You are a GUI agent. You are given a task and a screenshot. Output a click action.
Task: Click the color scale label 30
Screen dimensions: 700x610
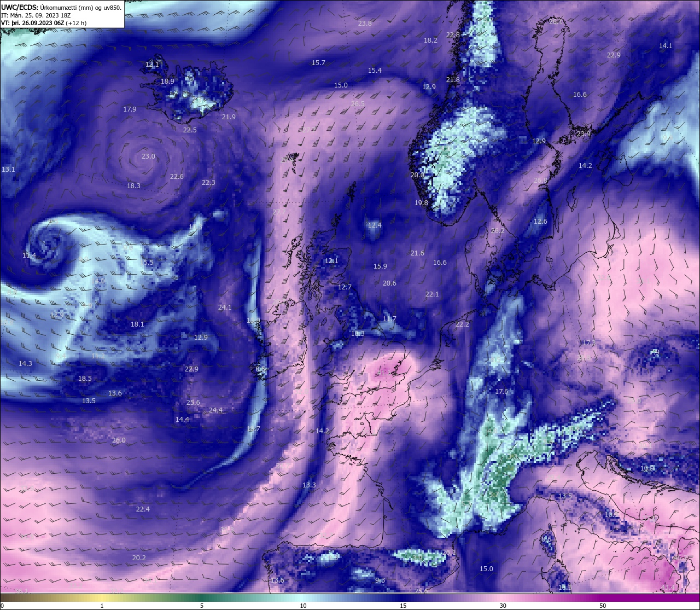pos(503,606)
